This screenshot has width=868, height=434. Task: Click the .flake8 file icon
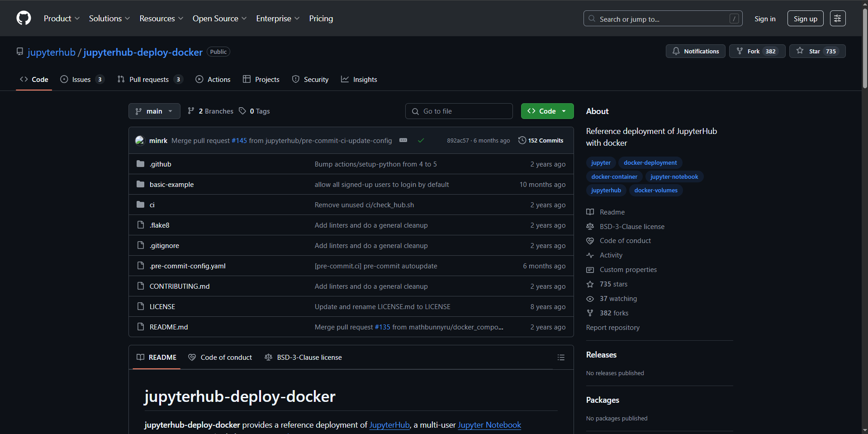pyautogui.click(x=141, y=225)
